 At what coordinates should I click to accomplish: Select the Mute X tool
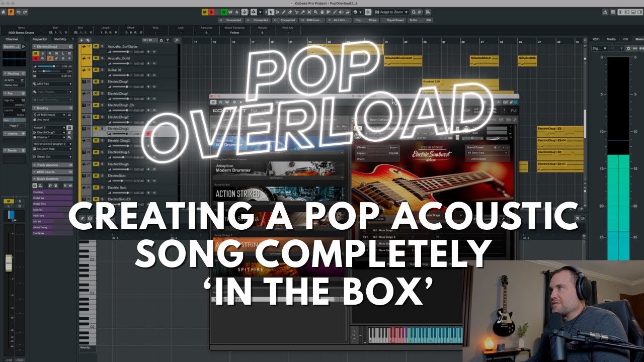[309, 12]
